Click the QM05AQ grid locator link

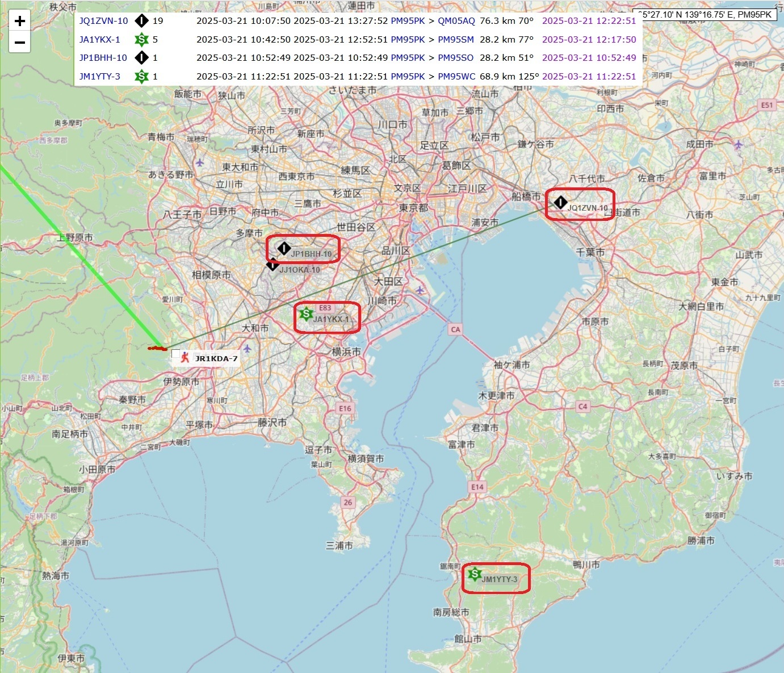tap(456, 20)
